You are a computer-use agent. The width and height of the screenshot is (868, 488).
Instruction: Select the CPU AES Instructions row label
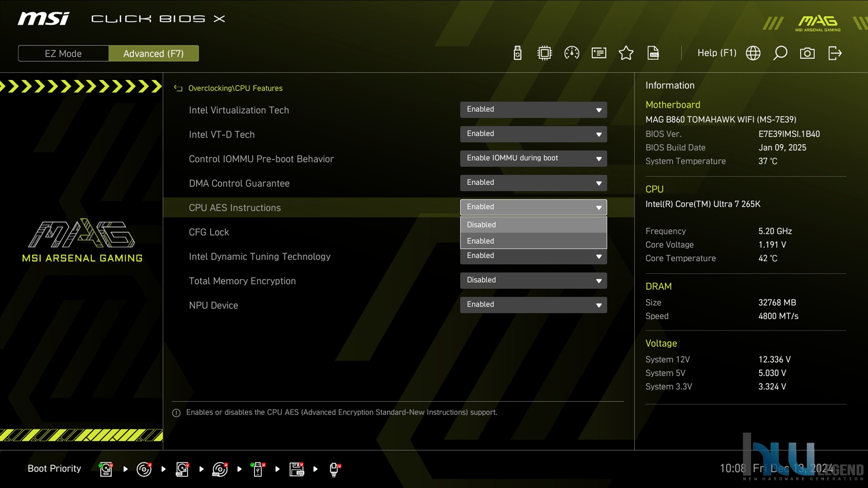234,208
